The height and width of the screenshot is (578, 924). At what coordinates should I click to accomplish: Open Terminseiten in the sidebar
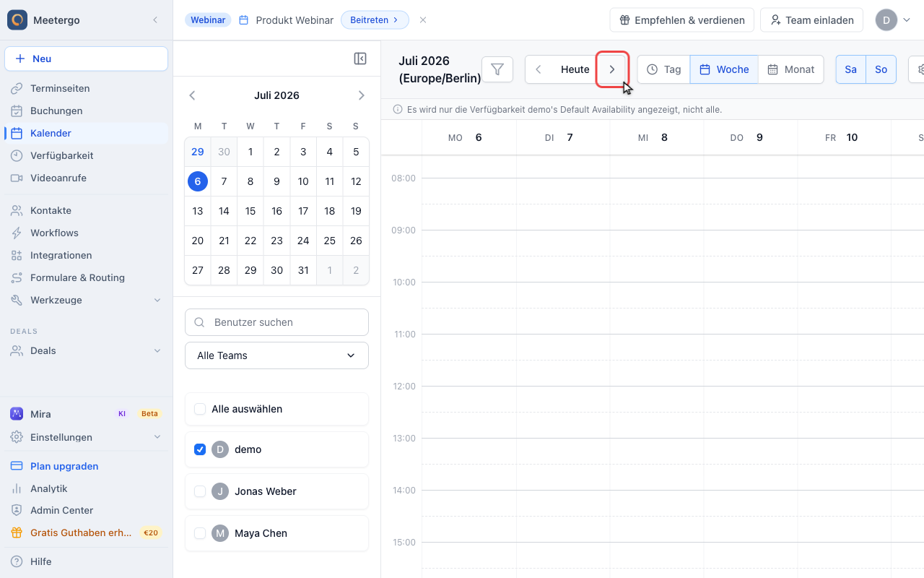(87, 88)
